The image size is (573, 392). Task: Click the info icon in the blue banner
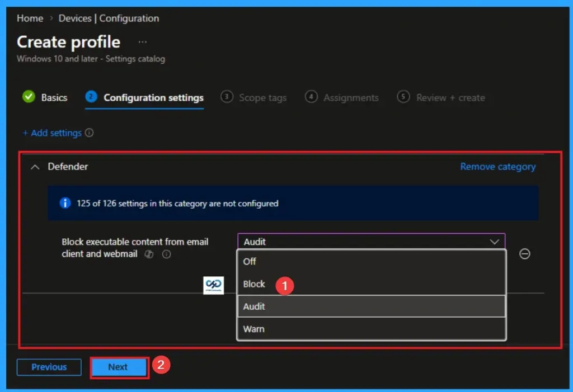(x=65, y=203)
